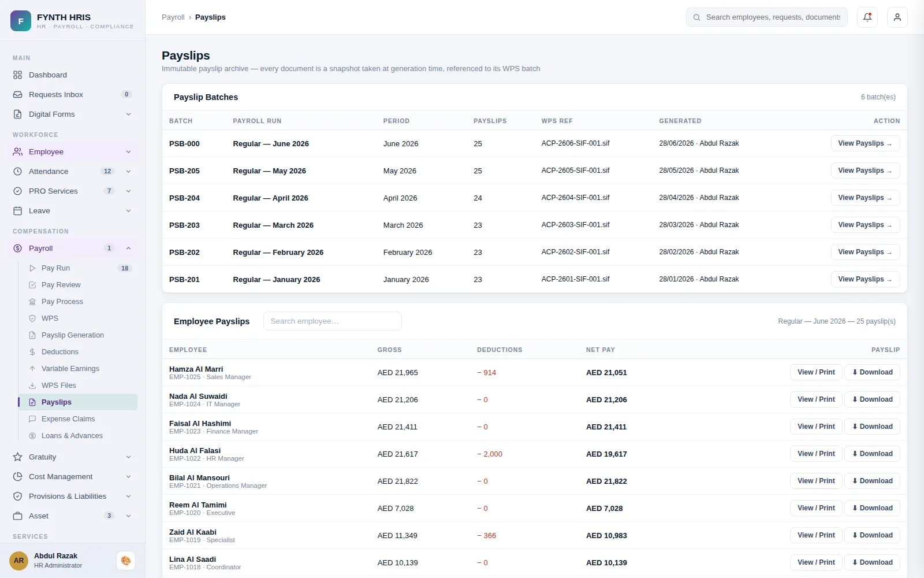924x578 pixels.
Task: Open Pay Review in the sidebar
Action: click(77, 285)
